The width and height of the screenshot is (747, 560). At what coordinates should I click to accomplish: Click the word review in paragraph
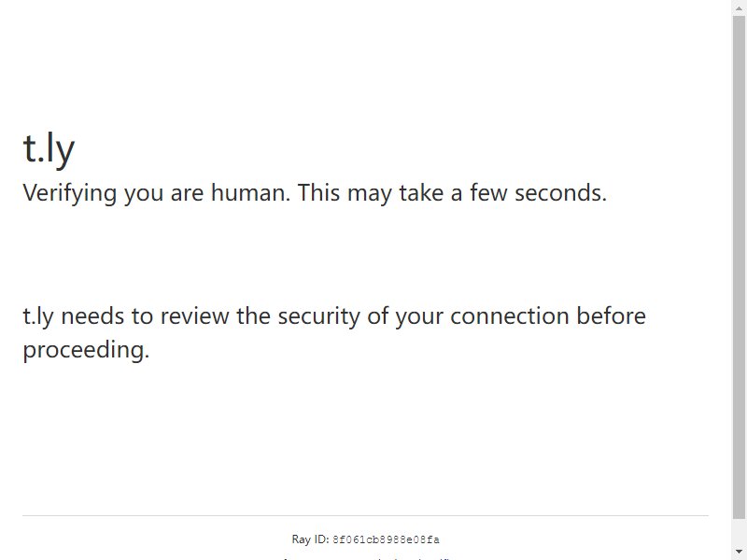[x=194, y=316]
